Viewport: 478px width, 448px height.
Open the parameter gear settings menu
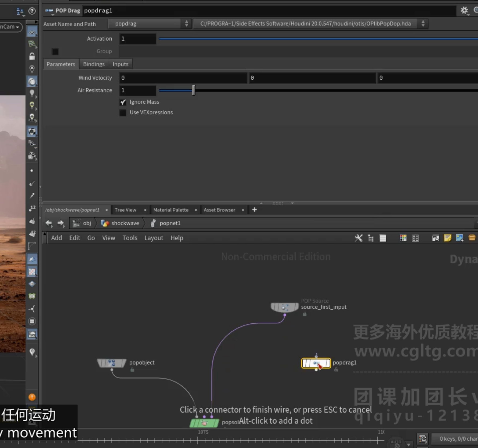[464, 10]
